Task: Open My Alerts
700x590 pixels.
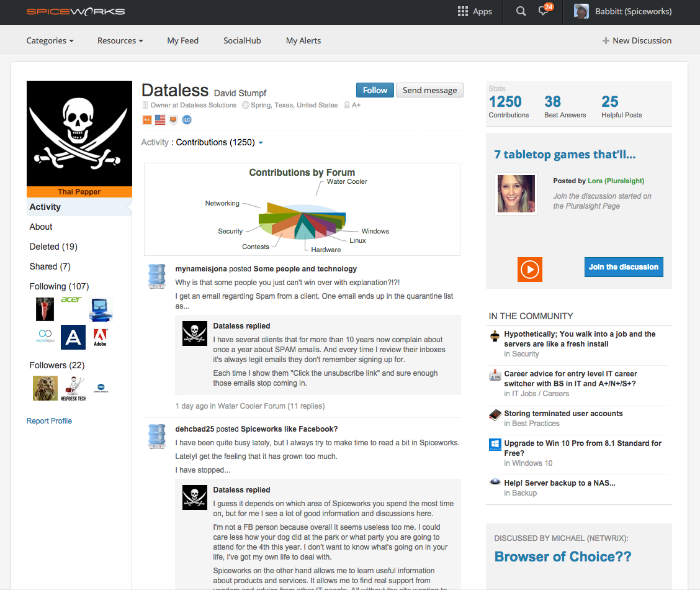Action: [303, 40]
